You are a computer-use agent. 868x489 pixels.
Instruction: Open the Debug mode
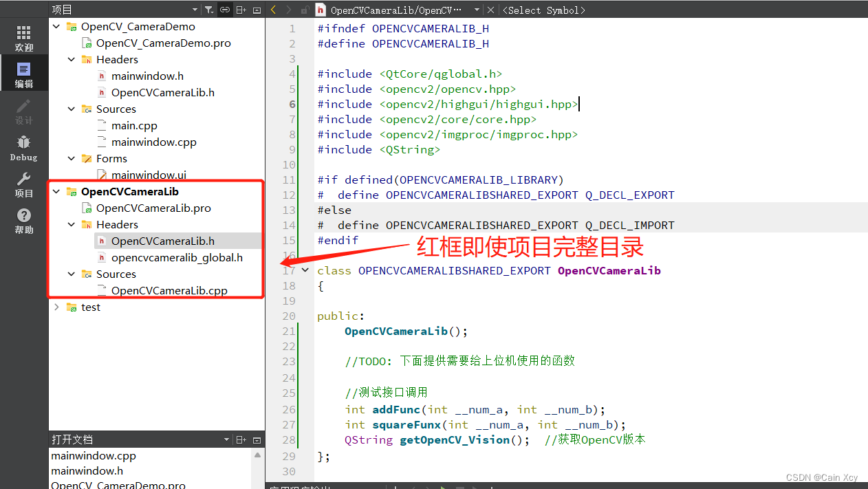(x=24, y=148)
